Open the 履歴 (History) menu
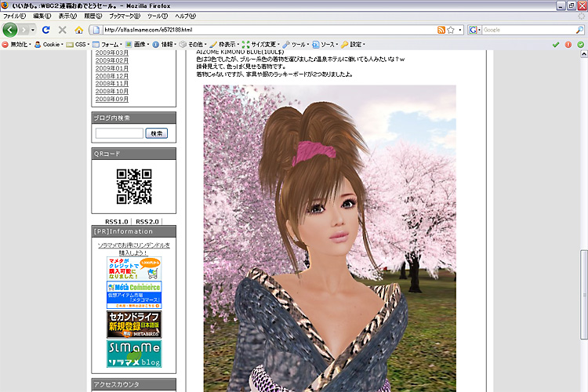Image resolution: width=588 pixels, height=392 pixels. pos(93,16)
